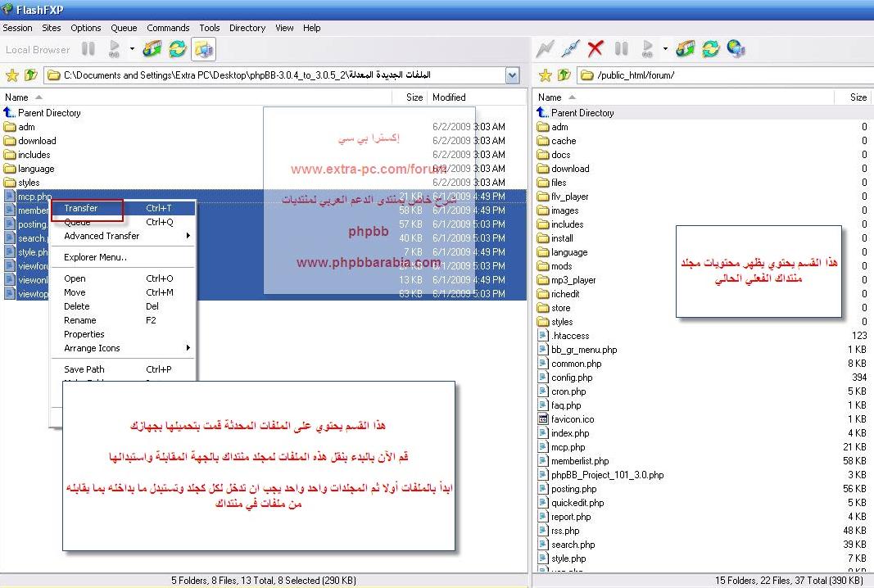The width and height of the screenshot is (874, 588).
Task: Open the View menu
Action: (284, 28)
